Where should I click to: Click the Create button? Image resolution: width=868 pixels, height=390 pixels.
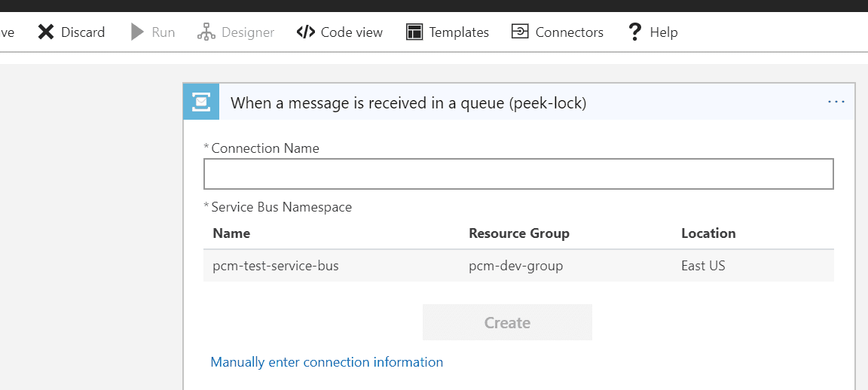(x=507, y=322)
